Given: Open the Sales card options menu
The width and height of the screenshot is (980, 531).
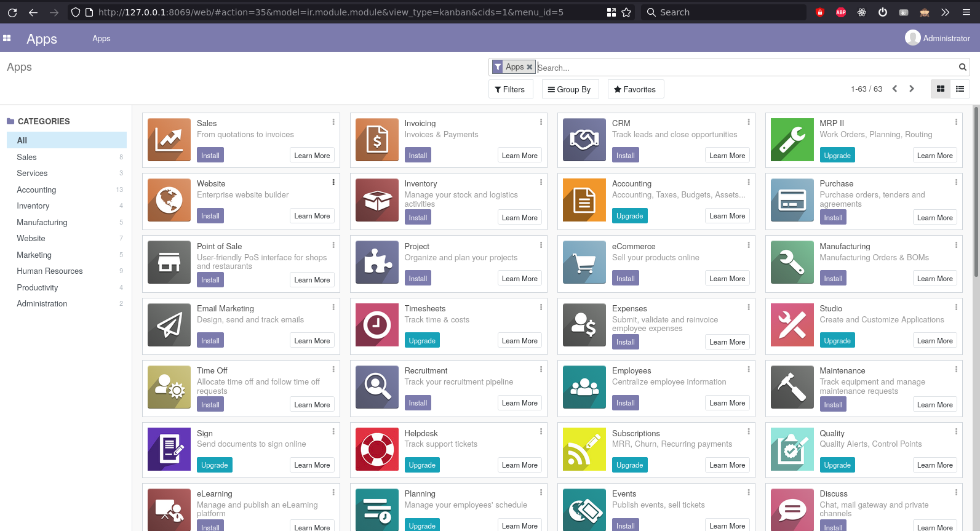Looking at the screenshot, I should (x=333, y=122).
